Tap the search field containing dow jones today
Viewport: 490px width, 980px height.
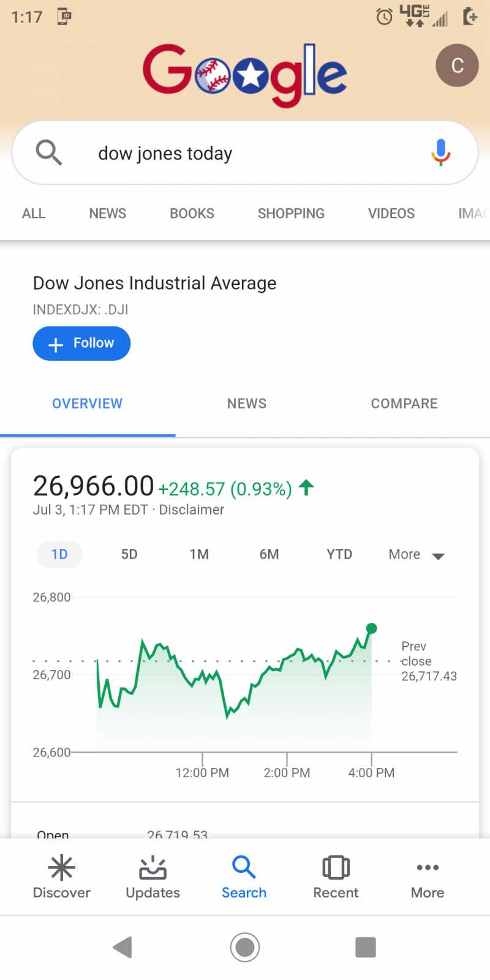tap(245, 153)
